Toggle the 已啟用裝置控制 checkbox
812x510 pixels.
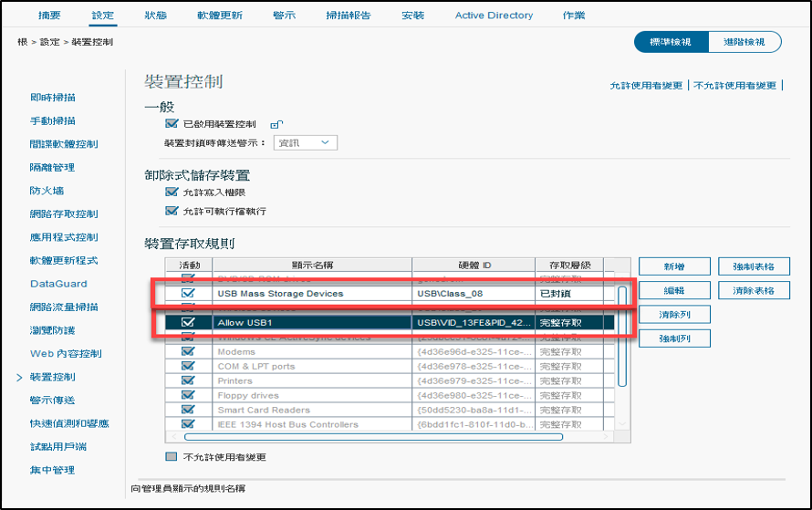171,123
